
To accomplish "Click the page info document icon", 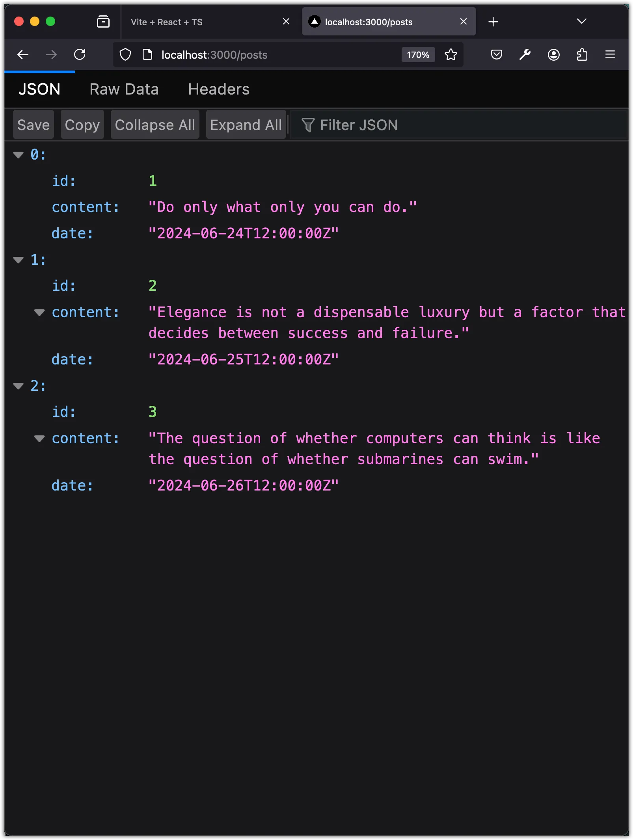I will point(147,55).
